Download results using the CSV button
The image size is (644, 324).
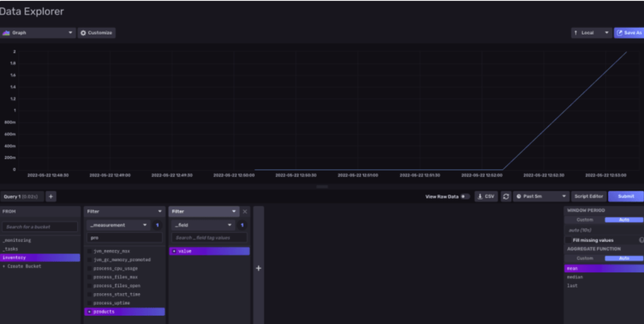pyautogui.click(x=486, y=196)
